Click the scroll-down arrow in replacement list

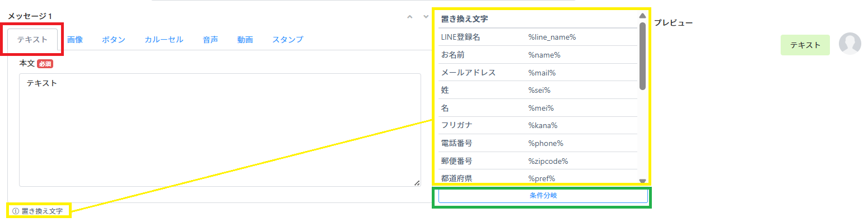pyautogui.click(x=643, y=181)
